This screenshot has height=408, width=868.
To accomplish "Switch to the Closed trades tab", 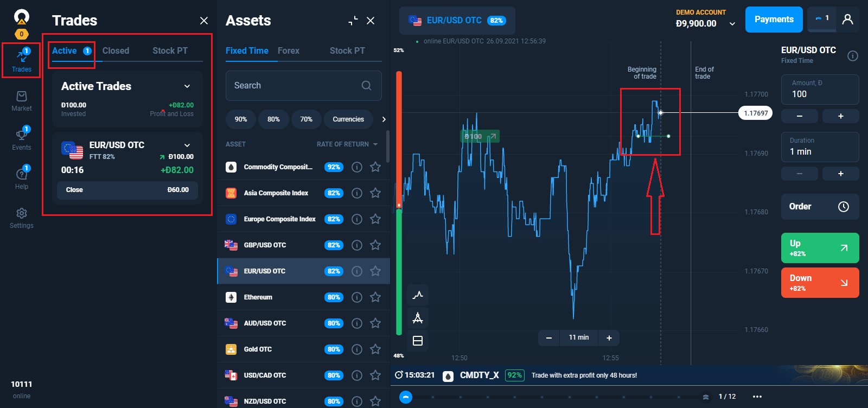I will pyautogui.click(x=116, y=50).
